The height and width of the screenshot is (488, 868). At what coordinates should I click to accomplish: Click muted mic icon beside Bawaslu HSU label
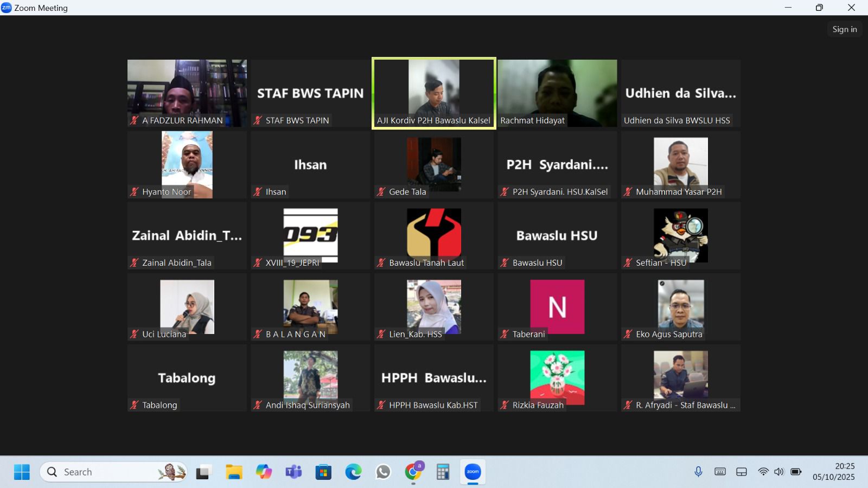click(505, 262)
